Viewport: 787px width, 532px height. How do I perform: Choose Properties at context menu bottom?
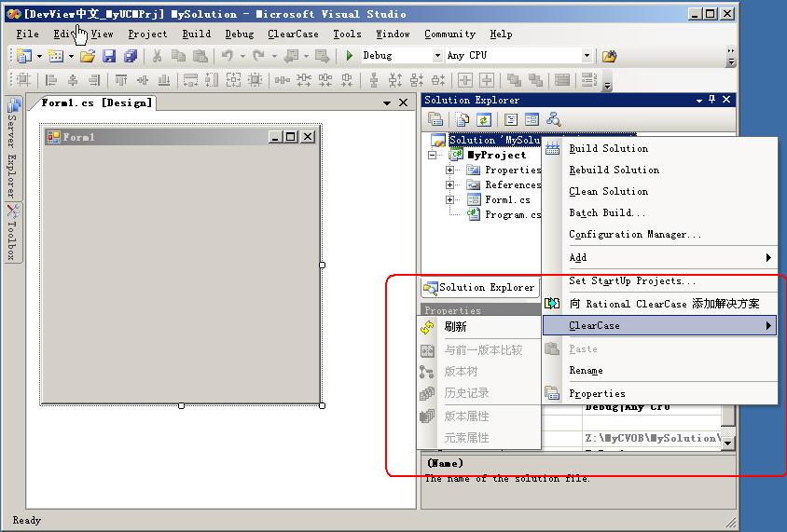(x=660, y=393)
